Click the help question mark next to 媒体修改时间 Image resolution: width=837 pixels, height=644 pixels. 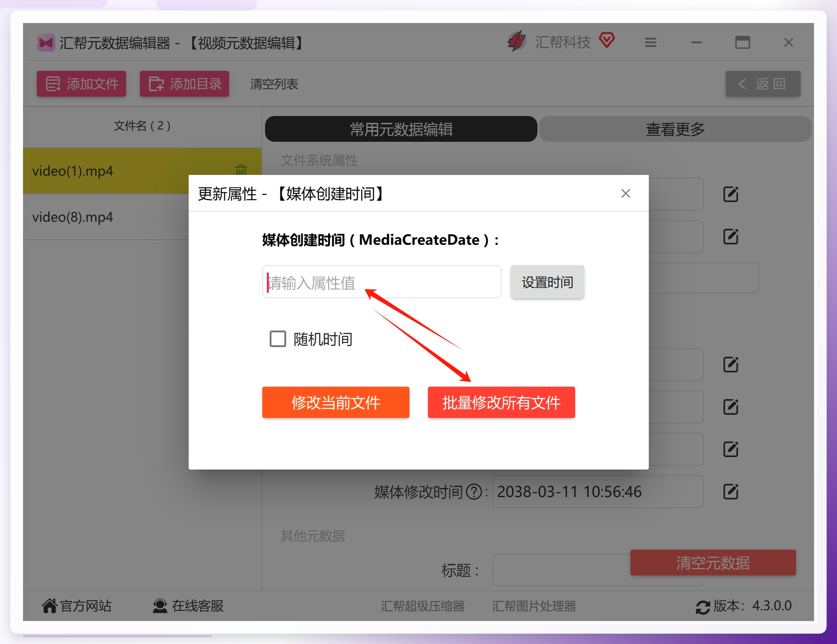tap(474, 492)
